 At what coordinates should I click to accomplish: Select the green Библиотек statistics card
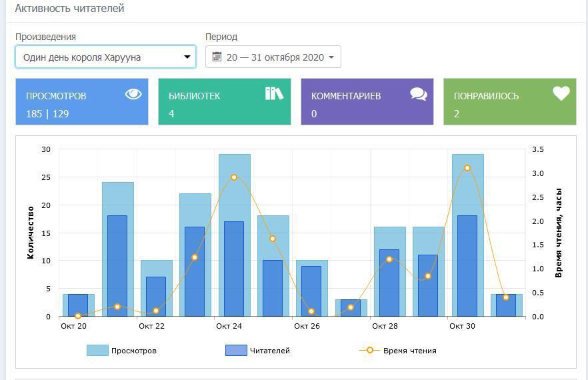(224, 102)
